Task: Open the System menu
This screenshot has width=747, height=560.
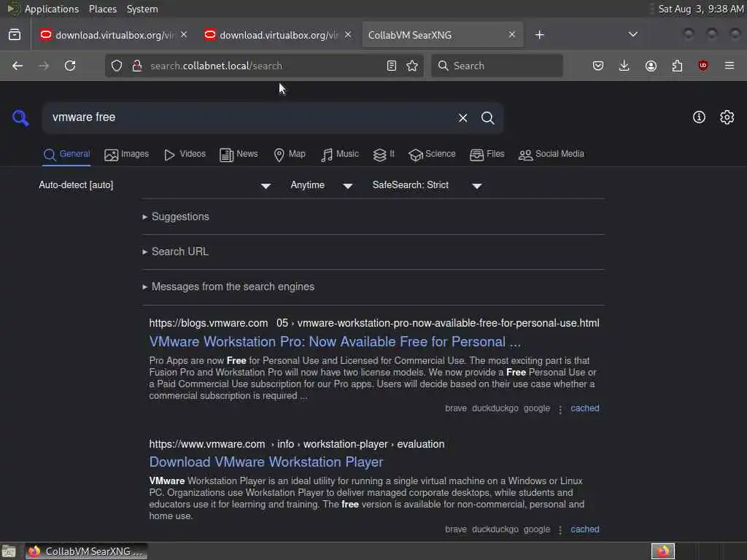Action: tap(142, 9)
